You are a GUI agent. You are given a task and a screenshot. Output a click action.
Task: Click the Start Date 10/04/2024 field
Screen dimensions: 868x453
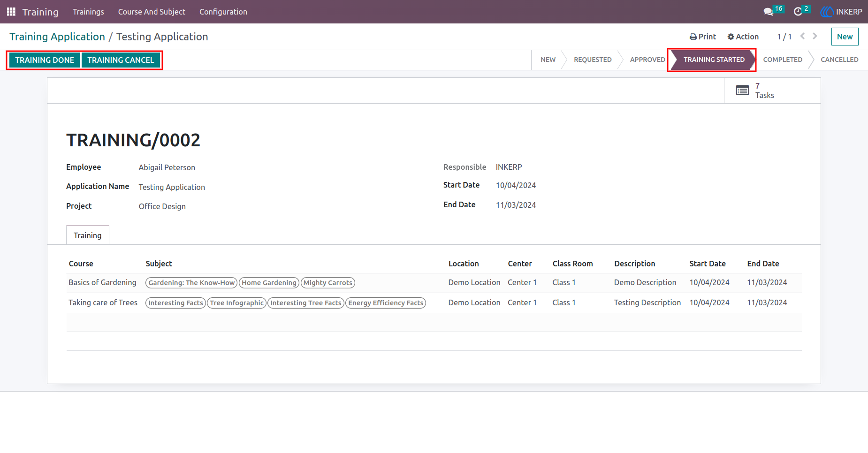point(516,185)
